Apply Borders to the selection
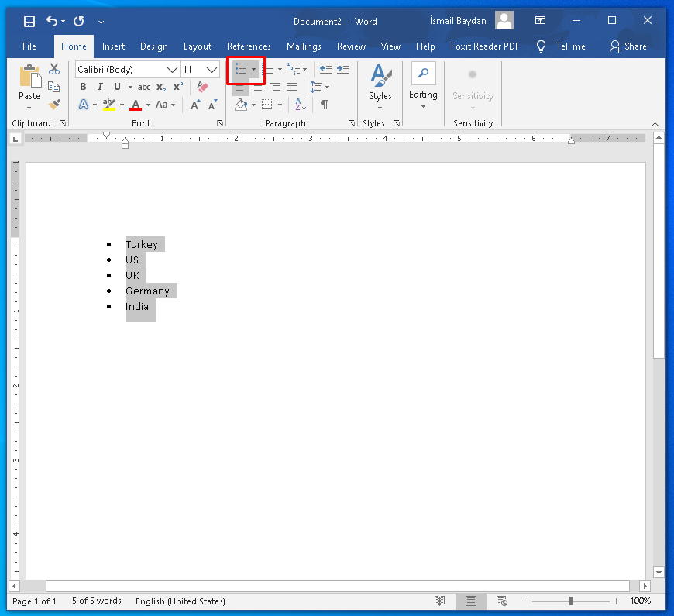The image size is (674, 616). [267, 105]
